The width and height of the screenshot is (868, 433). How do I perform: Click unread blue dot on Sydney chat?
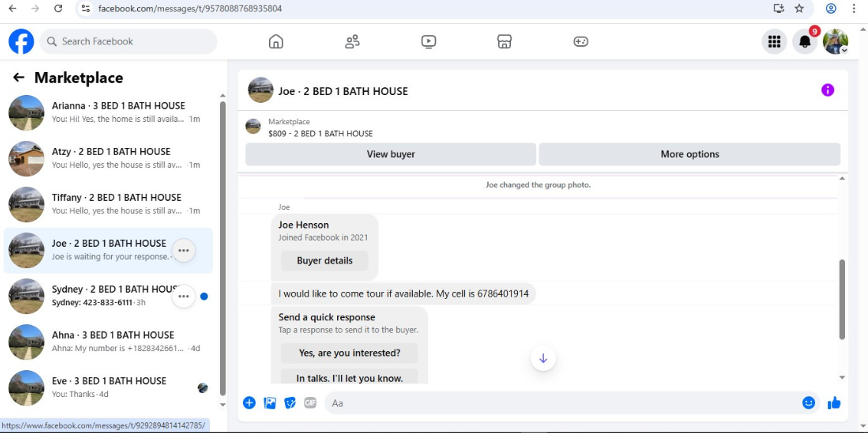click(205, 297)
